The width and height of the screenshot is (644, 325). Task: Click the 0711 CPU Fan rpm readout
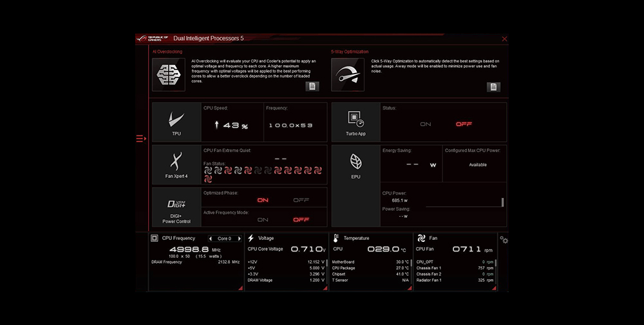pyautogui.click(x=472, y=249)
